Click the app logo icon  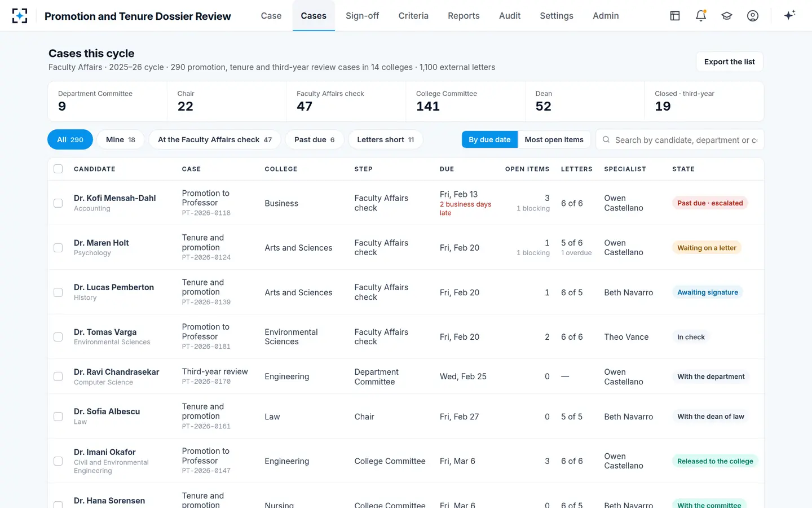pyautogui.click(x=20, y=16)
